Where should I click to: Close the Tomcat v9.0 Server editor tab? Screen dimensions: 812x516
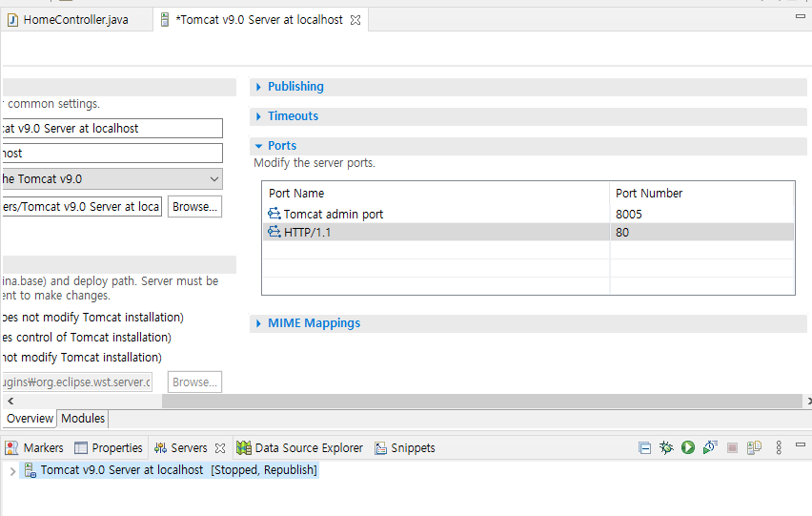[x=355, y=20]
